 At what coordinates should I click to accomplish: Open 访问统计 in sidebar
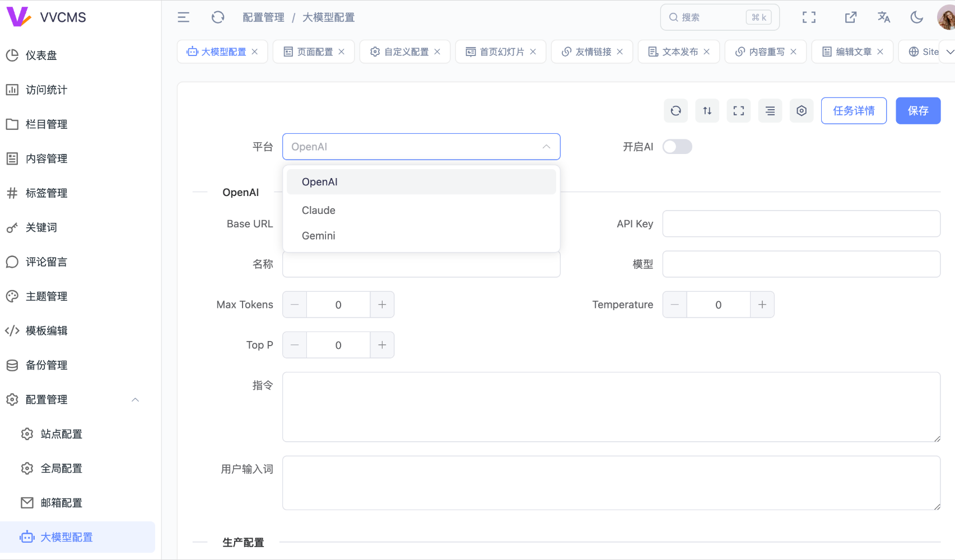click(x=77, y=90)
